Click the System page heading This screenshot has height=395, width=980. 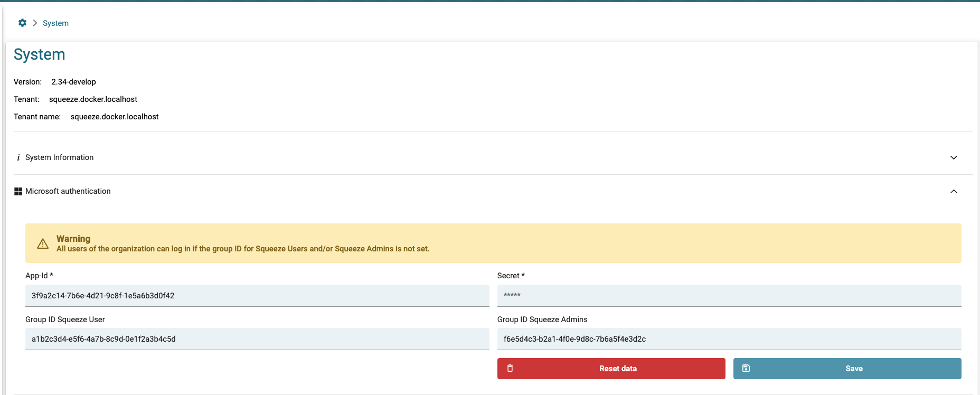pos(40,54)
